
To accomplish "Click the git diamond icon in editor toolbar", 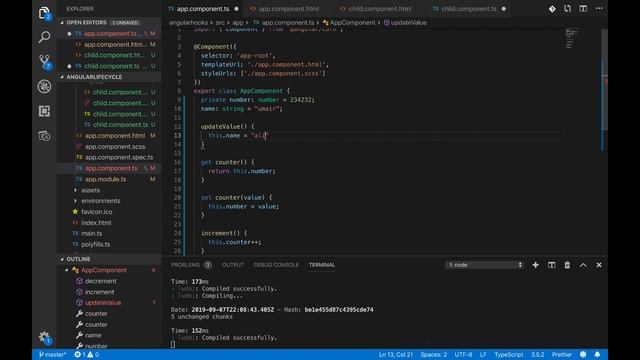I will (552, 9).
